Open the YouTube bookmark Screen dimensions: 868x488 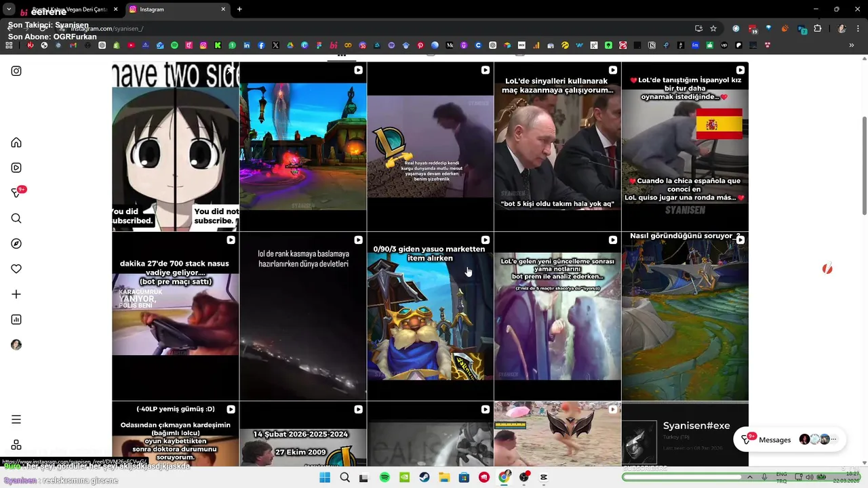point(131,45)
